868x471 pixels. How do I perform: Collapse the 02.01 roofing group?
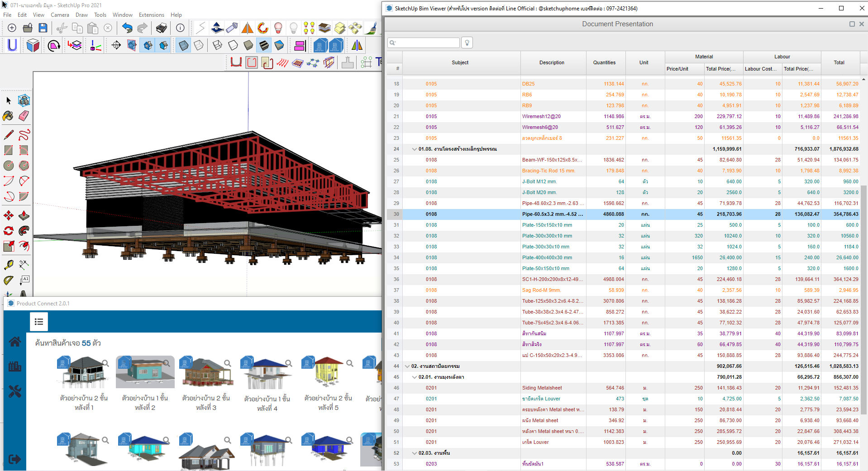pos(414,377)
